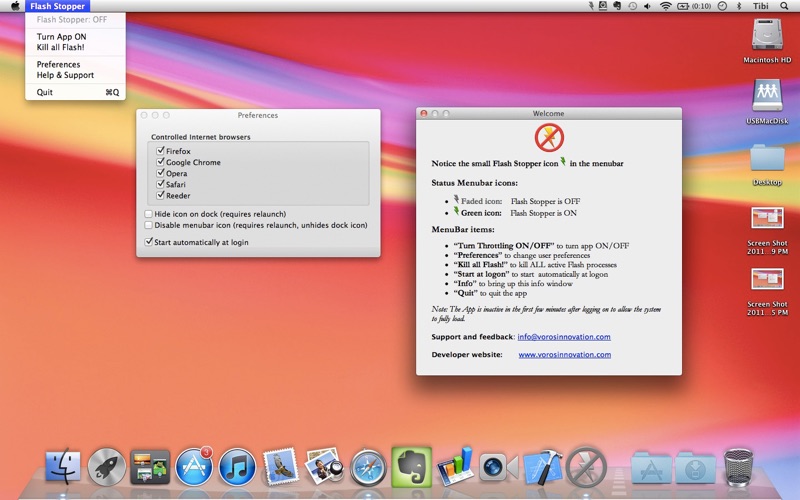Launch Safari compass icon in dock

click(x=368, y=466)
